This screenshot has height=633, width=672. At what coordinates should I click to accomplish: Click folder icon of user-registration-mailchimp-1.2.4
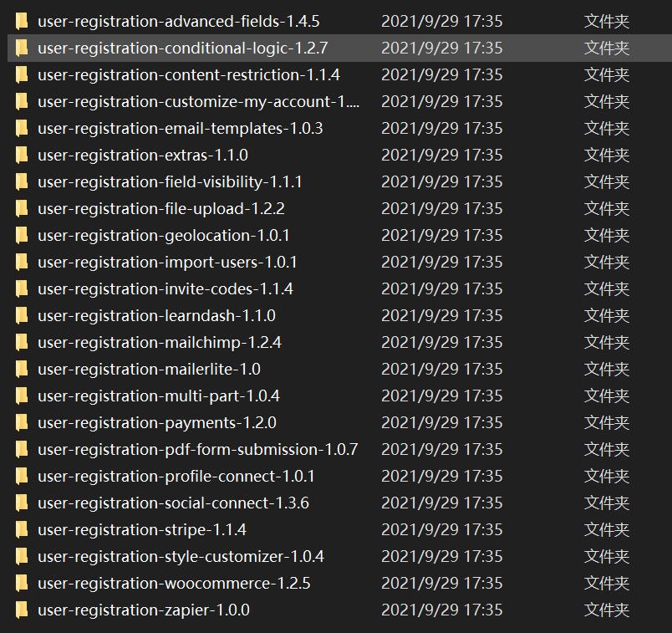[22, 342]
